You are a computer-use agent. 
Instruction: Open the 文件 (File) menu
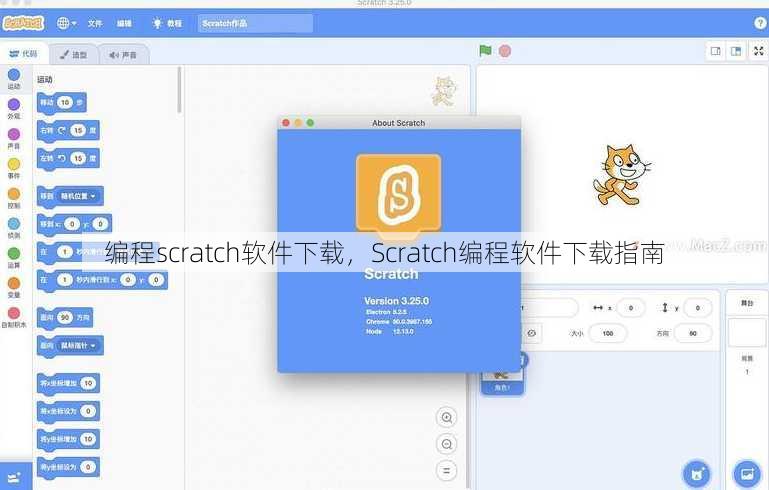(95, 23)
